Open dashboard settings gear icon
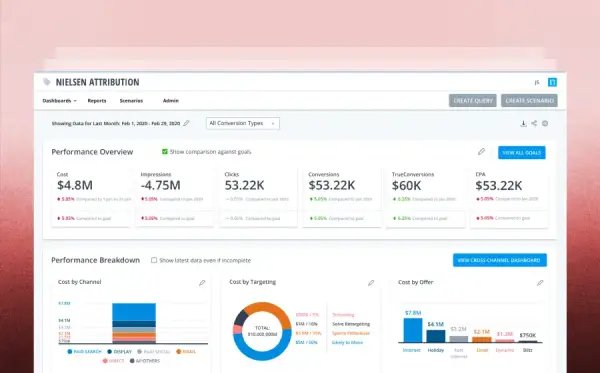This screenshot has height=373, width=600. (x=545, y=124)
